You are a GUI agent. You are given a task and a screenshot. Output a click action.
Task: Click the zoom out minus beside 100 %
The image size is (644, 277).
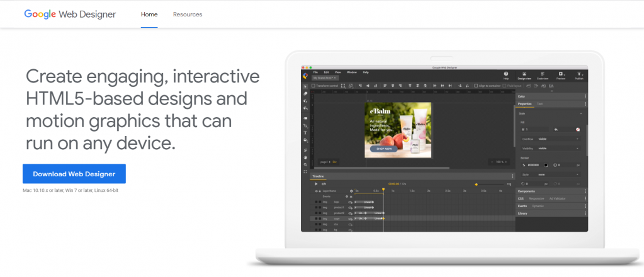492,162
